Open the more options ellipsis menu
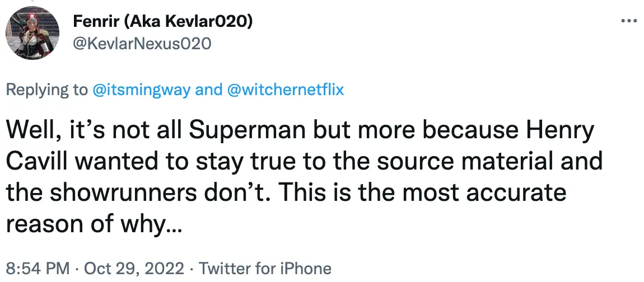Viewport: 644px width, 282px height. pyautogui.click(x=629, y=21)
